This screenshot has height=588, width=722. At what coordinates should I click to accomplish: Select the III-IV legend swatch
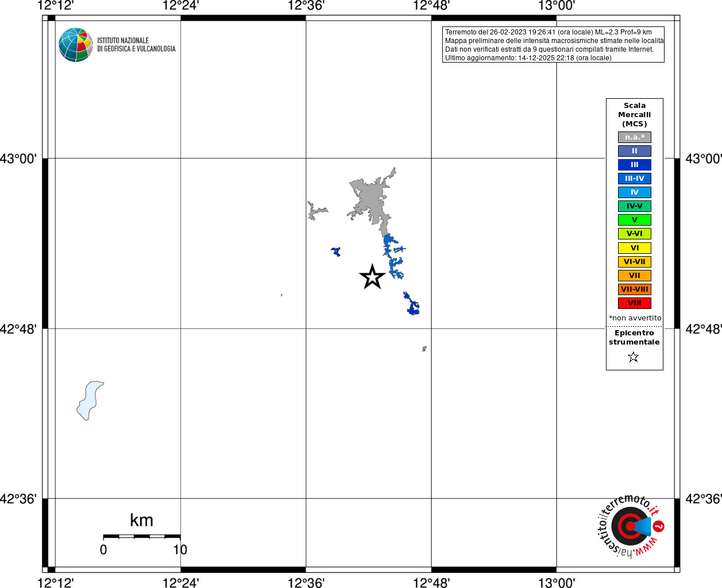(635, 179)
